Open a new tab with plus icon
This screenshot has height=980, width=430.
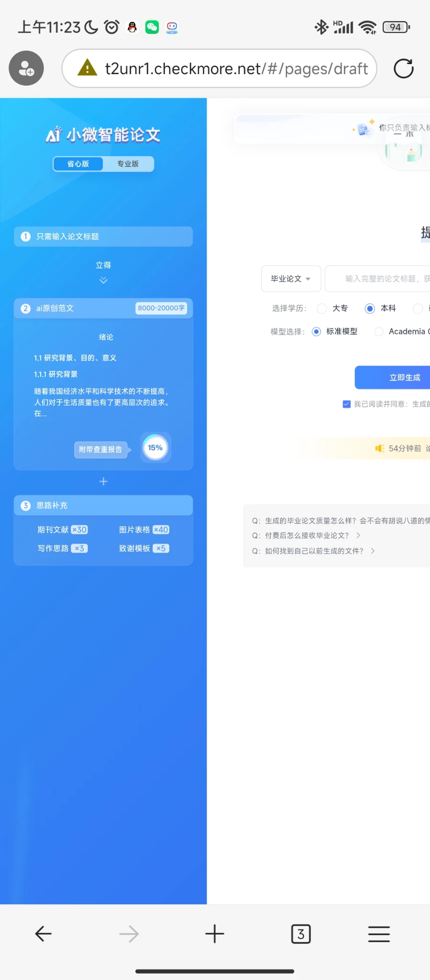pyautogui.click(x=215, y=934)
